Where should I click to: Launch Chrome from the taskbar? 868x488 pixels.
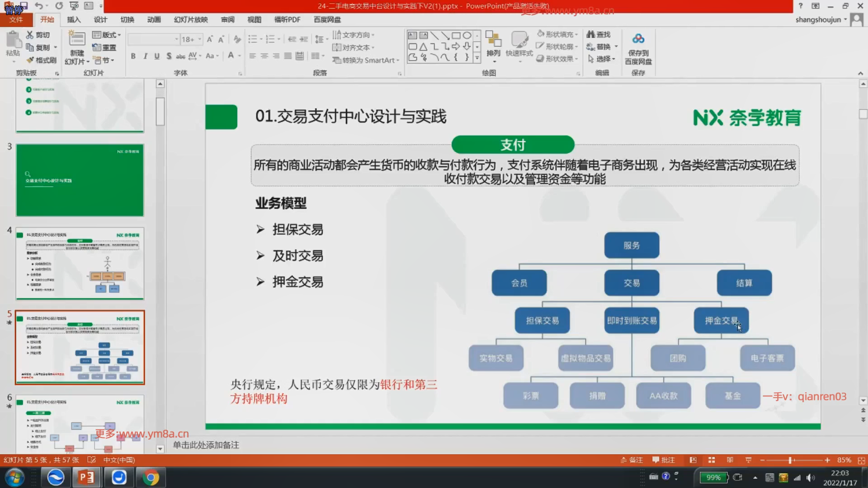pos(151,478)
